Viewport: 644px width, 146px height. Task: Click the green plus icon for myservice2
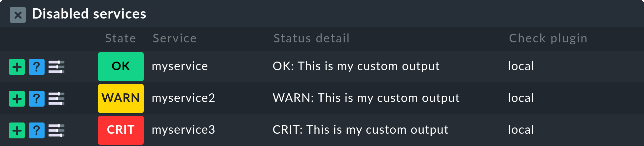pyautogui.click(x=17, y=99)
